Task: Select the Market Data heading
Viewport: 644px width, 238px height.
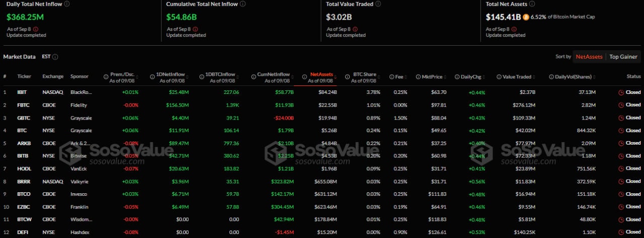Action: [19, 57]
